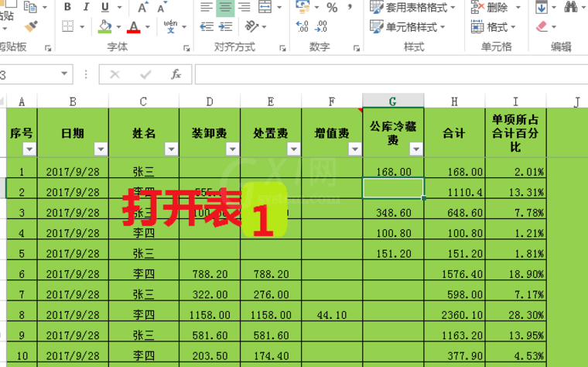This screenshot has height=367, width=588.
Task: Open filter dropdown for 增值费
Action: [x=355, y=149]
